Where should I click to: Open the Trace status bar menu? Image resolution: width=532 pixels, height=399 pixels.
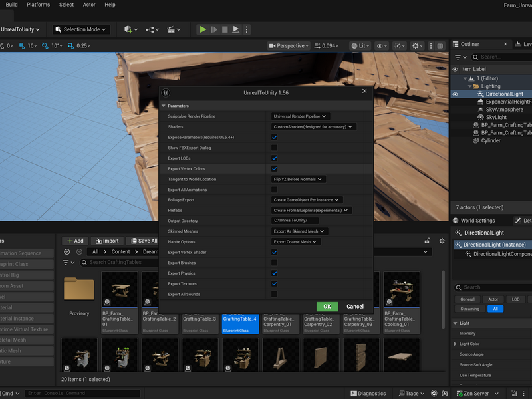412,394
